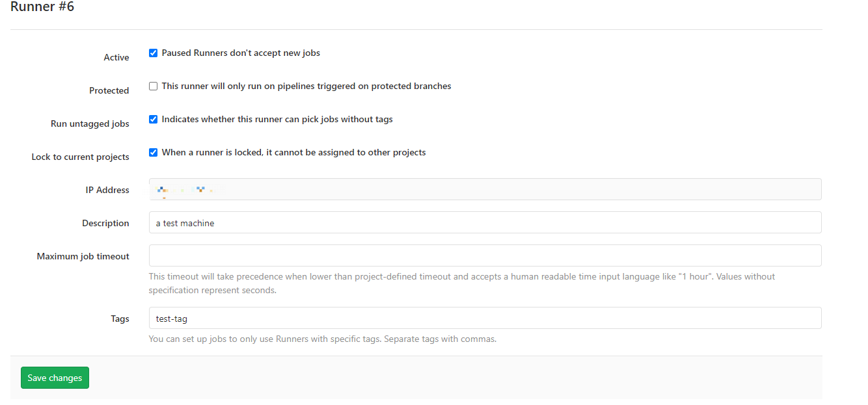
Task: Click the 'Description' field label
Action: coord(105,223)
